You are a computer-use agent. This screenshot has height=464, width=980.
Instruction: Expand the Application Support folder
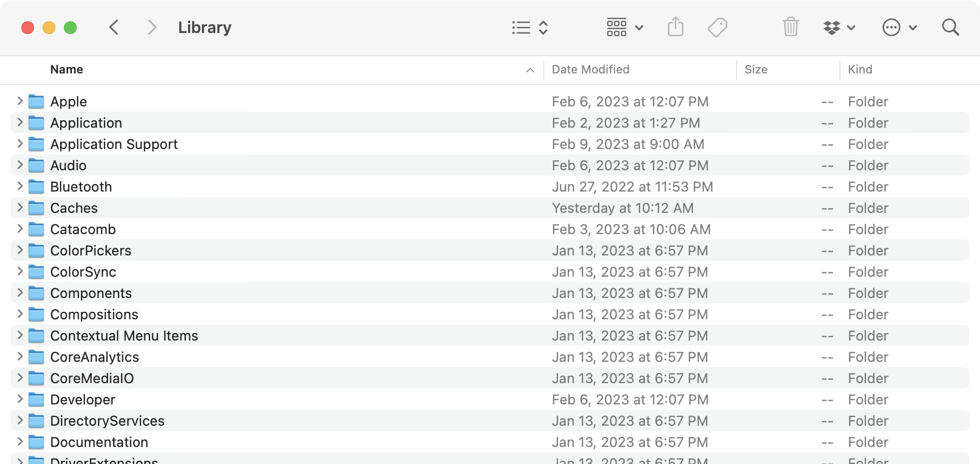pyautogui.click(x=20, y=144)
